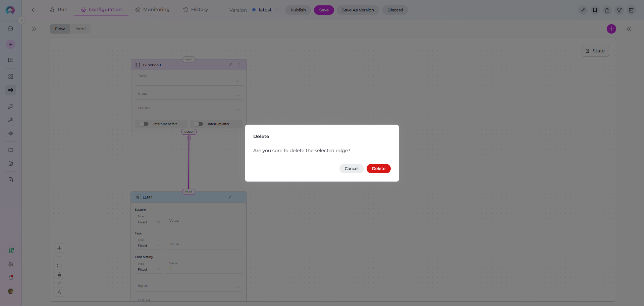Click the canvas lock icon

tap(59, 274)
